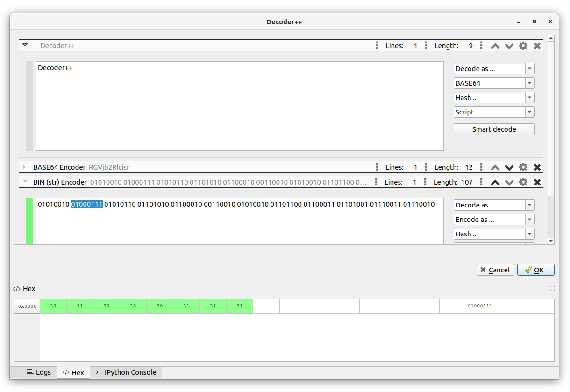Click green status bar of BIN encoder frame
This screenshot has height=392, width=570.
click(x=29, y=221)
